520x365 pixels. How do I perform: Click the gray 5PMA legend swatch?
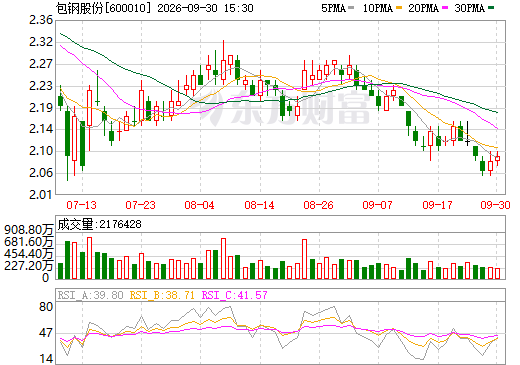(351, 8)
